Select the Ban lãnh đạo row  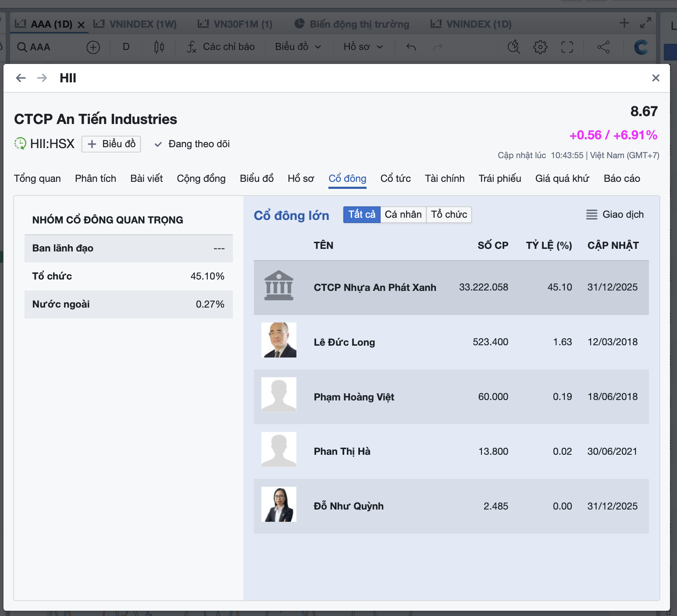(128, 248)
